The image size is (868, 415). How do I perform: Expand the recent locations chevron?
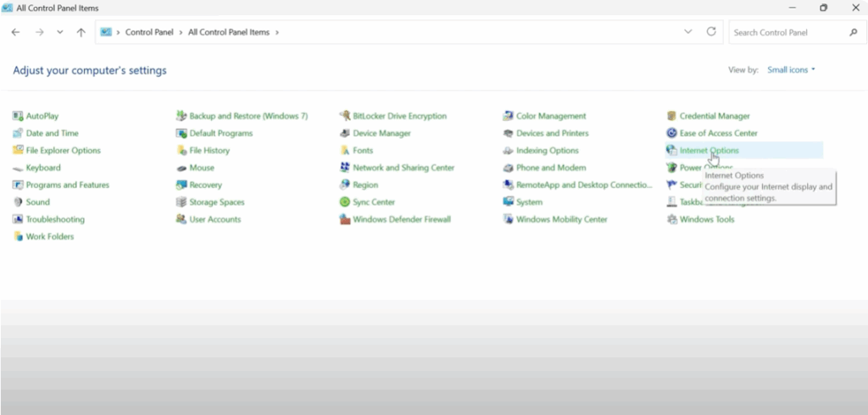point(59,32)
